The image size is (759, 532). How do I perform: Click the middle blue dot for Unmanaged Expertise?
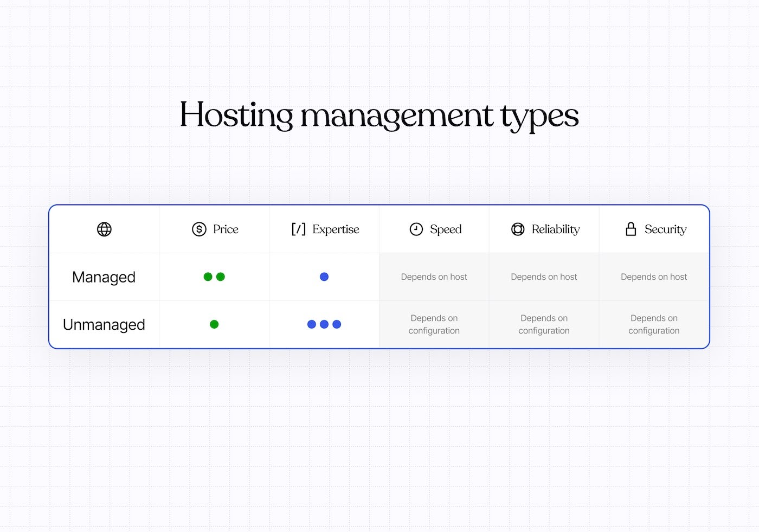pyautogui.click(x=324, y=324)
